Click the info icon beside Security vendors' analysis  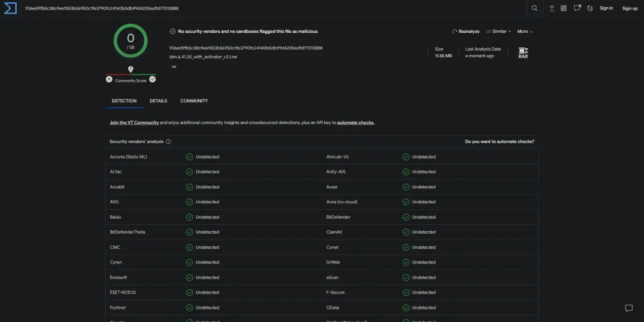(168, 142)
